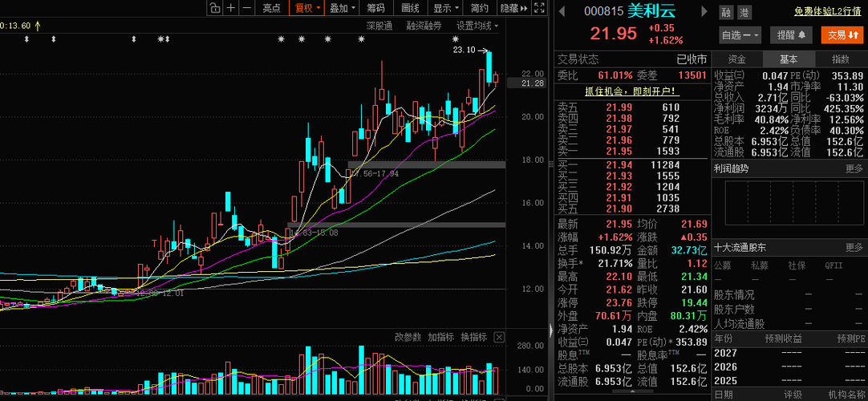
Task: Select the 公募 shareholder tab
Action: pos(723,265)
